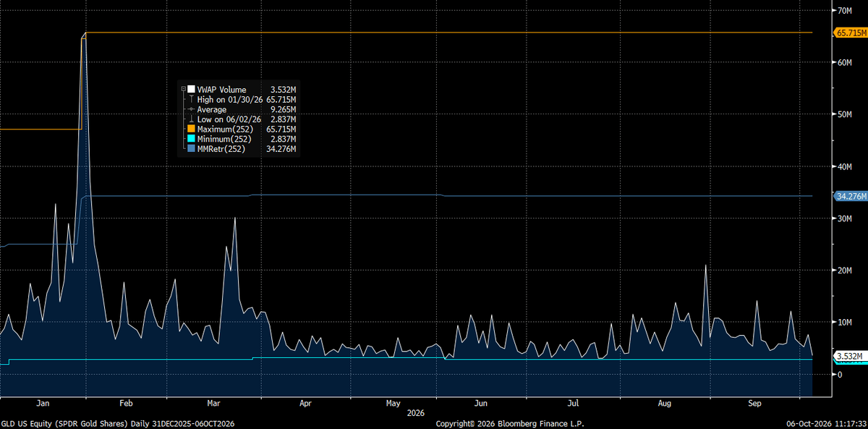This screenshot has height=429, width=868.
Task: Click the Average line marker icon in legend
Action: tap(191, 109)
